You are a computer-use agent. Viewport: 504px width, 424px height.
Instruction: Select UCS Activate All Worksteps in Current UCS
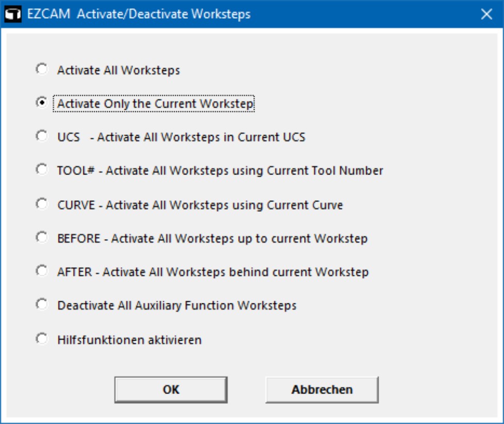click(42, 136)
